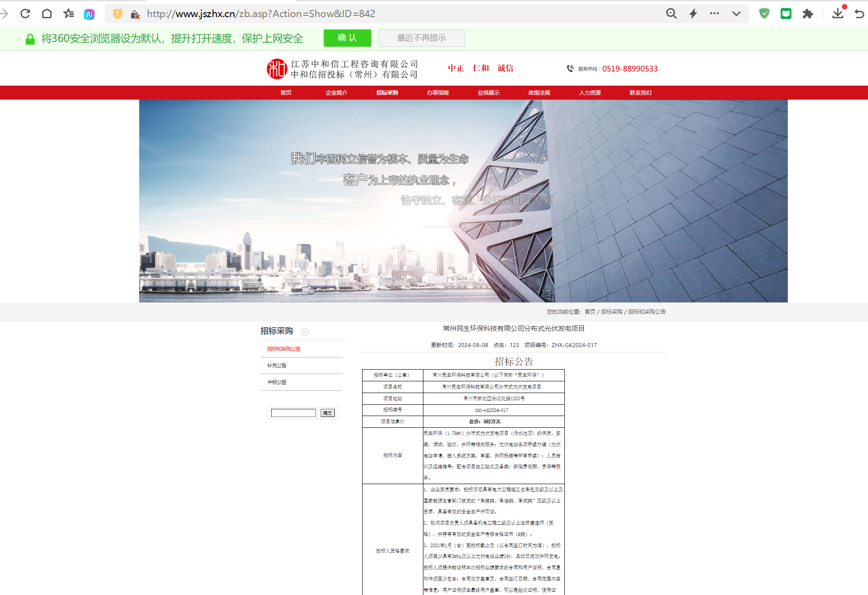Screen dimensions: 868x595
Task: Open the extensions puzzle piece icon
Action: pos(808,14)
